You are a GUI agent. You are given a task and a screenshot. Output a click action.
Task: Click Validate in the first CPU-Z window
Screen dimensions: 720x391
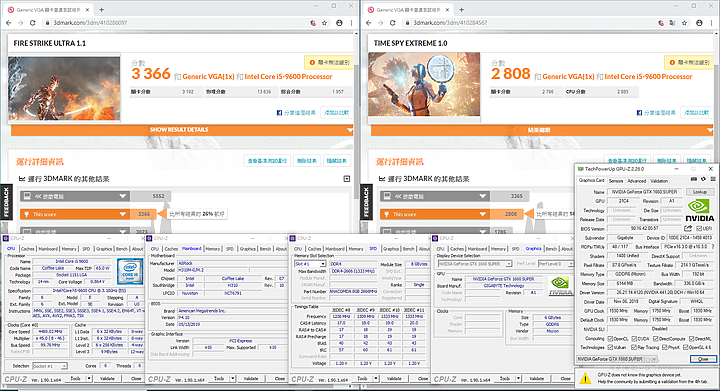coord(107,379)
